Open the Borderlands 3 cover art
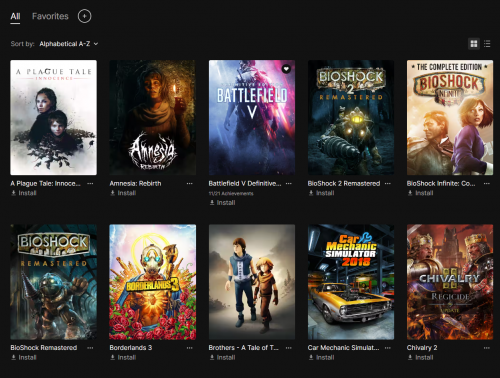This screenshot has height=378, width=500. (x=153, y=282)
